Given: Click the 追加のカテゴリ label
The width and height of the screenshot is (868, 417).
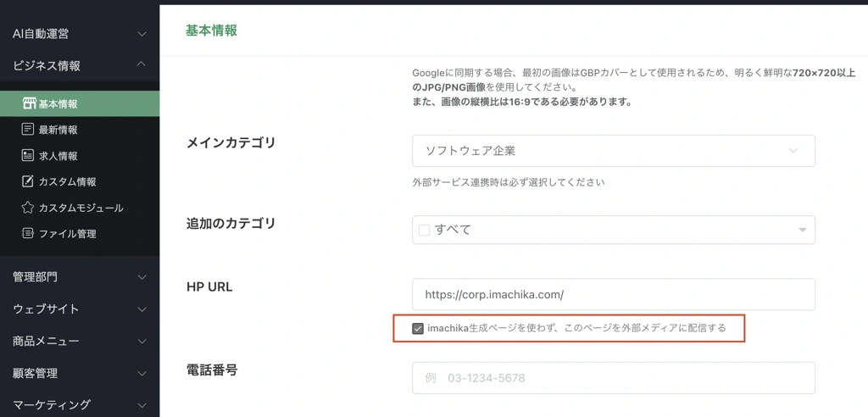Looking at the screenshot, I should coord(231,224).
